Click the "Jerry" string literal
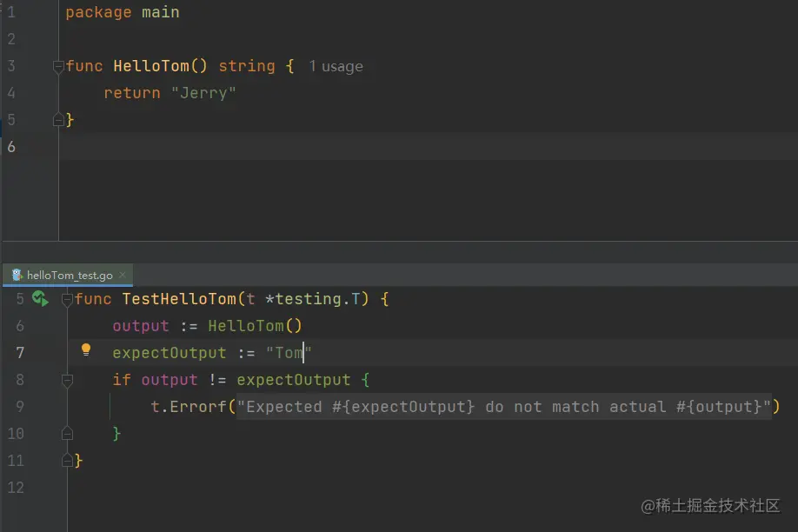 [203, 93]
